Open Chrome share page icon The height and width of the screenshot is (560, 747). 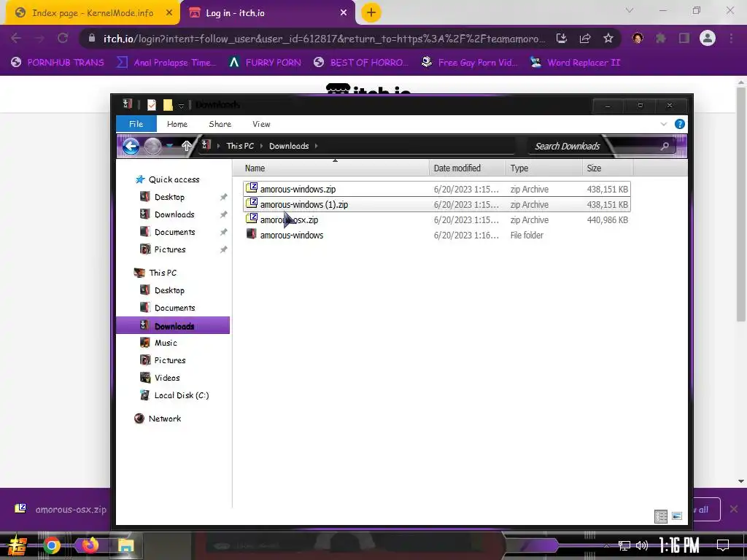(585, 39)
